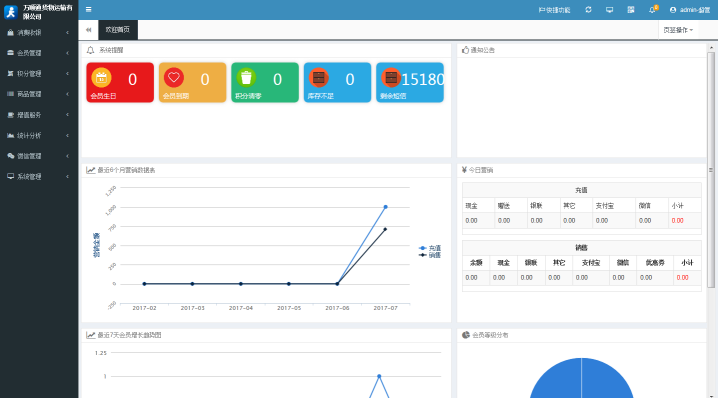Click red 小计 value in 充值 table

tap(677, 221)
